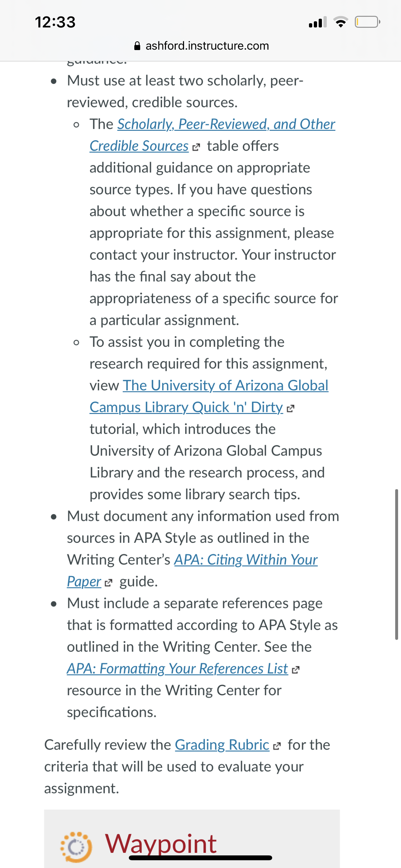Tap the home indicator bar at bottom
Viewport: 401px width, 868px height.
point(200,858)
